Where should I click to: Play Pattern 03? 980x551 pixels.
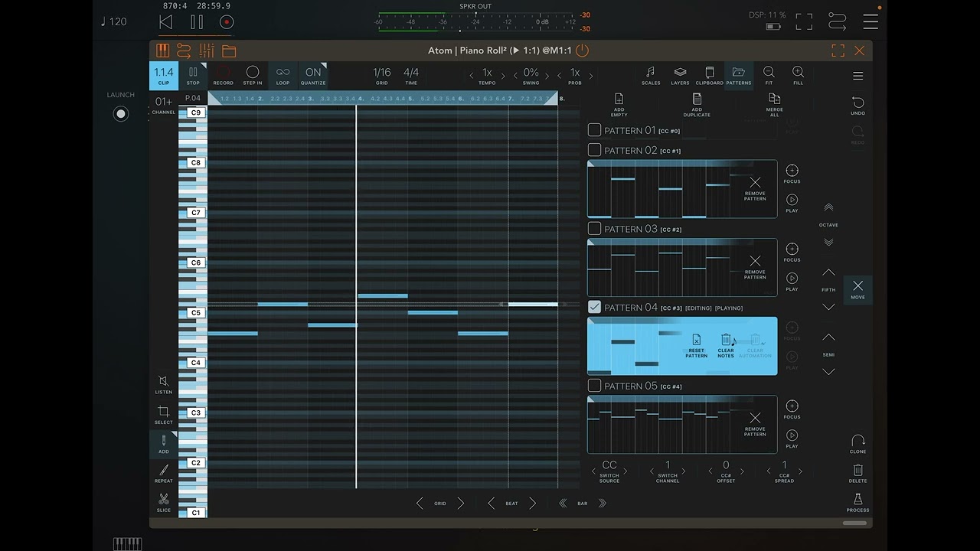792,282
